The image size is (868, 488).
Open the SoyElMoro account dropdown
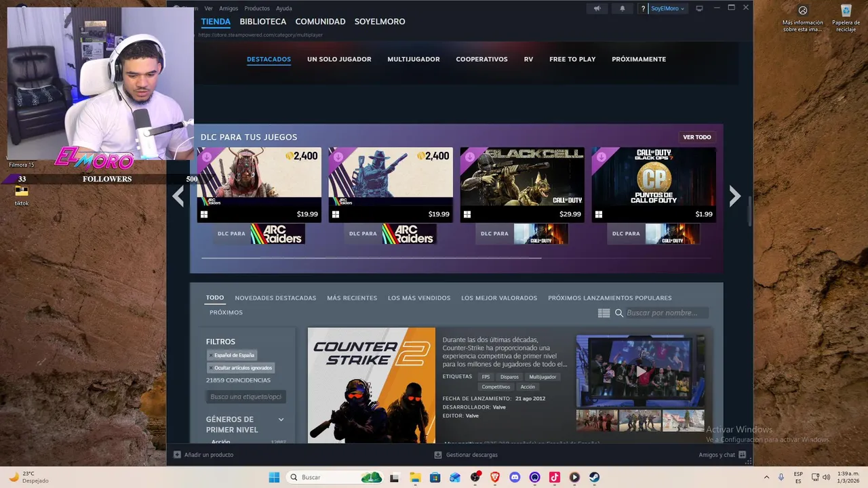pyautogui.click(x=668, y=8)
